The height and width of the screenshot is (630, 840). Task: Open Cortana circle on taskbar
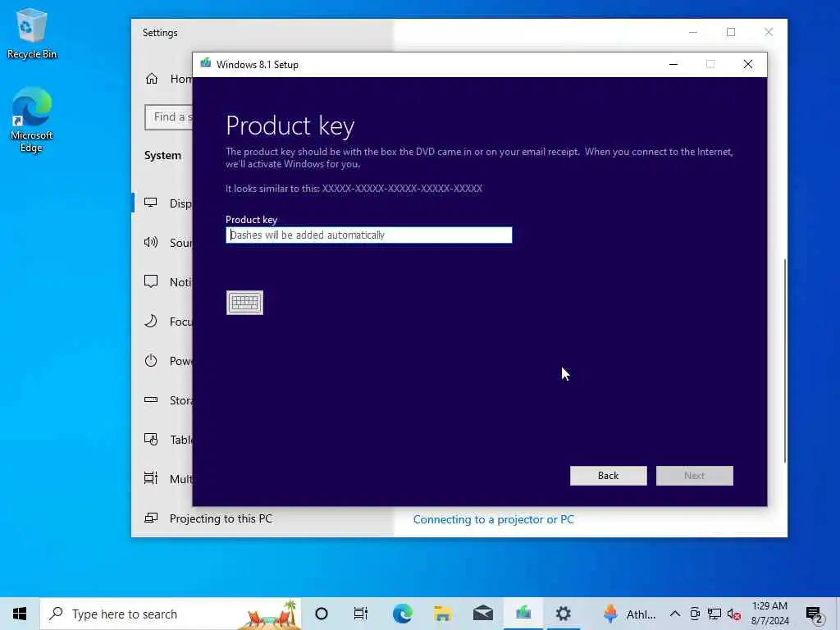[x=322, y=614]
